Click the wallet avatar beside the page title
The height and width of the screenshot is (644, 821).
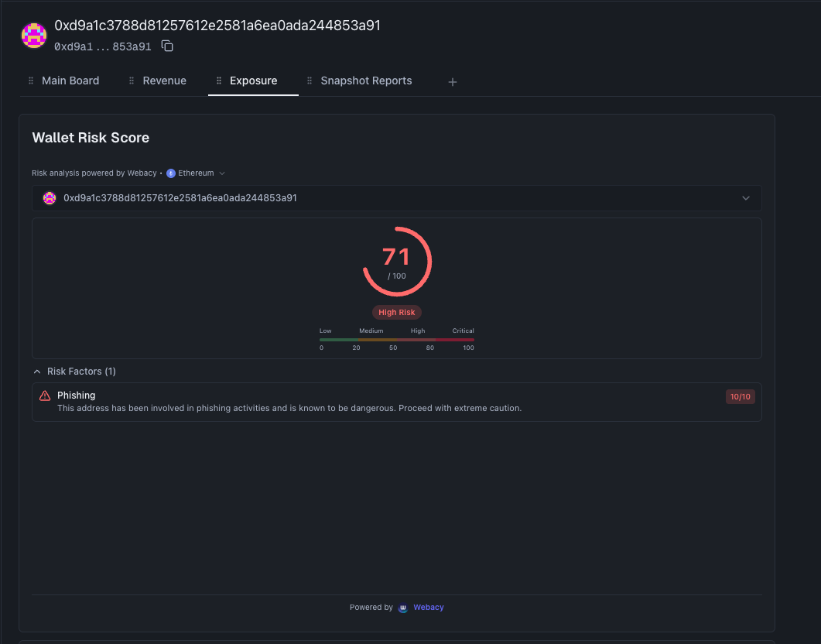33,36
